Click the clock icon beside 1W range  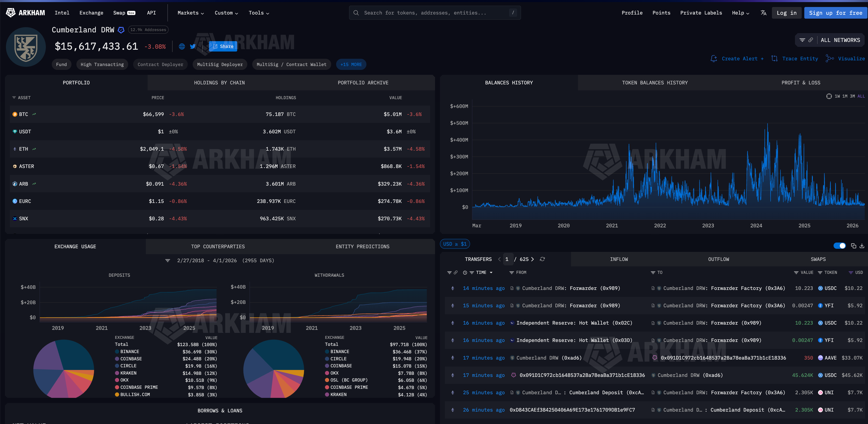(829, 96)
